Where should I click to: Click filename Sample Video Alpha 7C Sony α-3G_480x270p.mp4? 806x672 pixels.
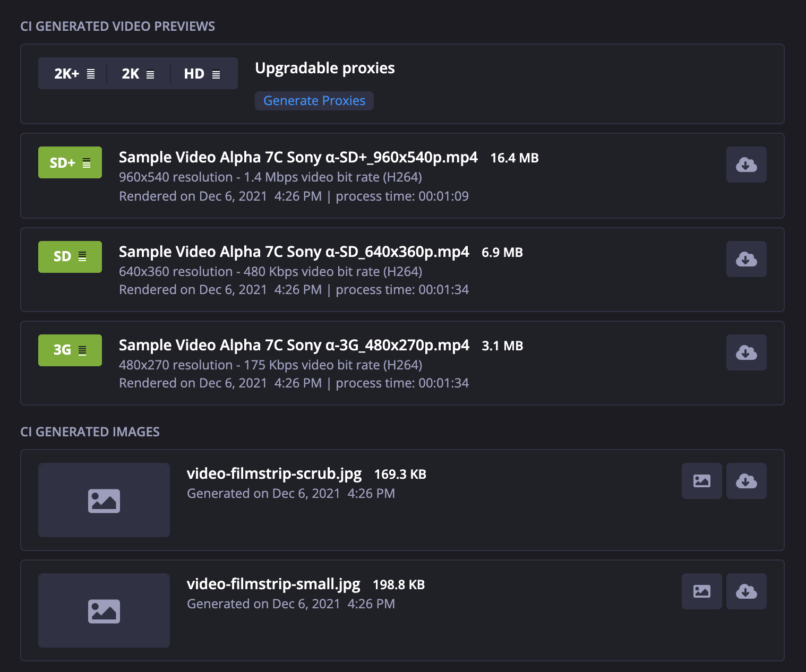point(294,346)
